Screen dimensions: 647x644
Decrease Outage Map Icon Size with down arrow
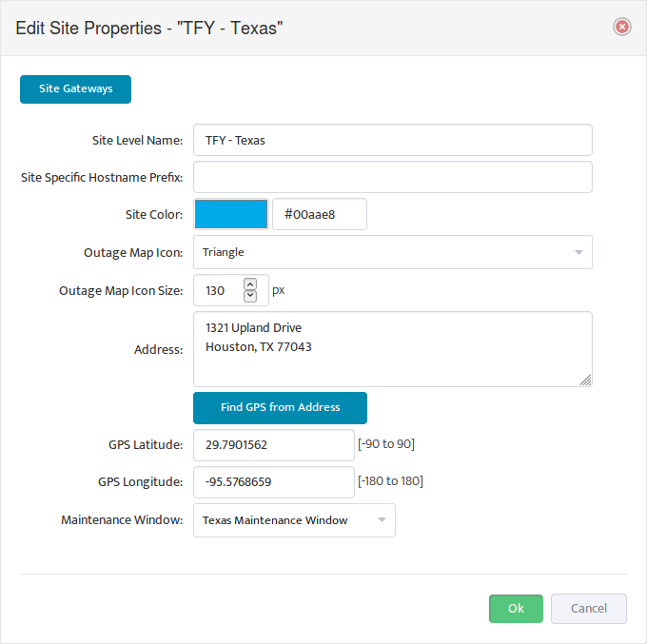(250, 296)
